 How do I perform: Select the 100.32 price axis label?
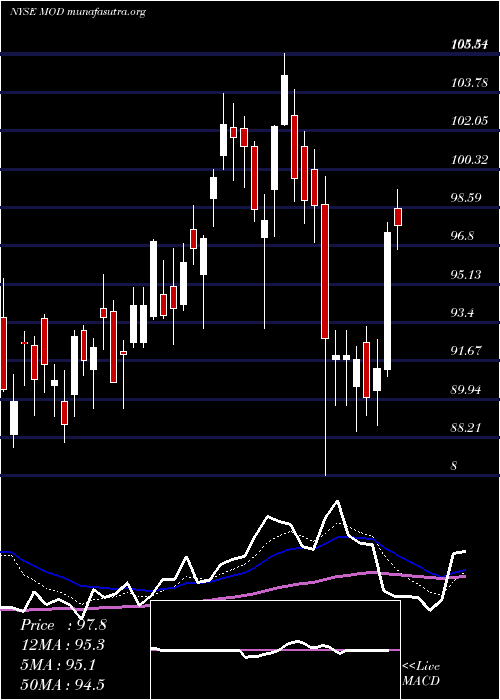tap(470, 159)
